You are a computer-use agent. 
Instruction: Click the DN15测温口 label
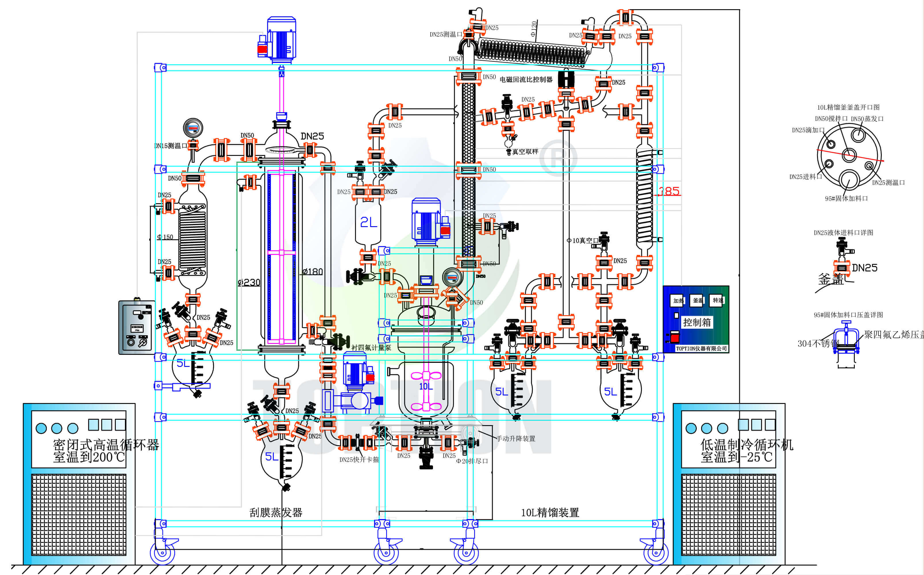pyautogui.click(x=170, y=146)
